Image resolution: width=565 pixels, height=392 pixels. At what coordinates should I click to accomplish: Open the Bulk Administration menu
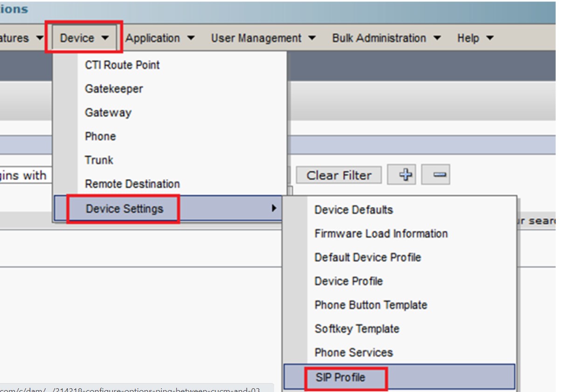tap(386, 38)
